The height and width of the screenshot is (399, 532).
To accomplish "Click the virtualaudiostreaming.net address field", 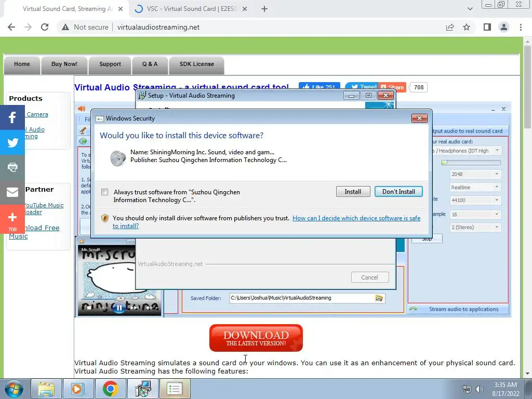I will tap(158, 27).
